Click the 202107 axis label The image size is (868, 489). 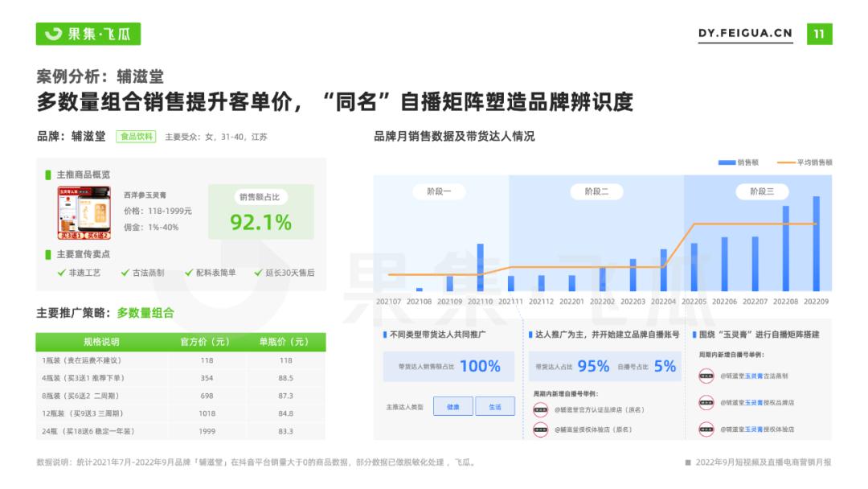coord(389,302)
